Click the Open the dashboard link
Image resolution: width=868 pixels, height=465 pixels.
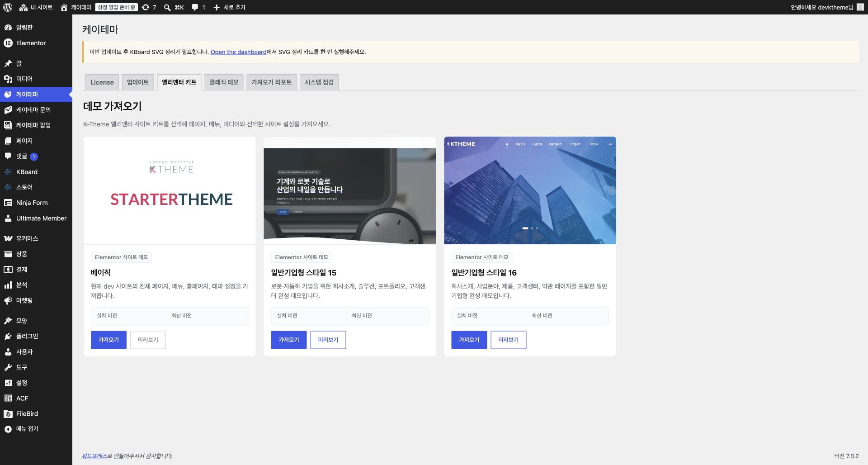click(x=238, y=52)
